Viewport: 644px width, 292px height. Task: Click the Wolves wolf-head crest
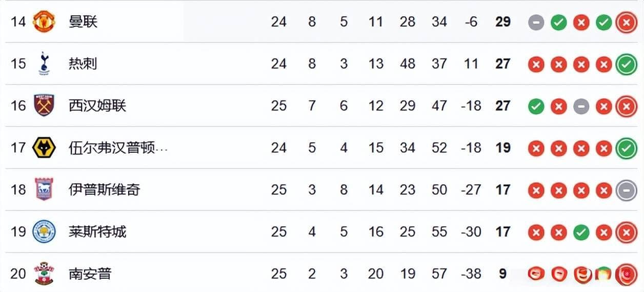[x=44, y=148]
